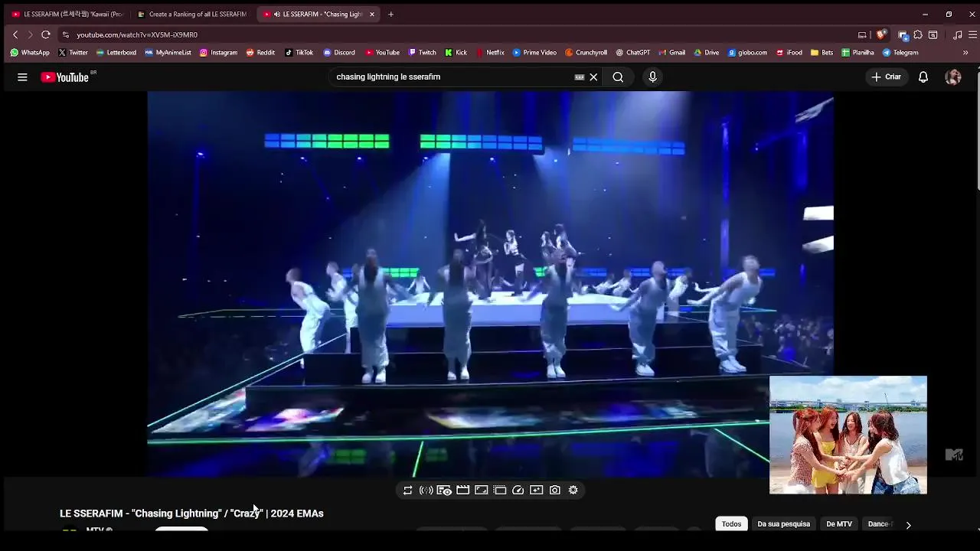Viewport: 980px width, 551px height.
Task: Toggle the loop video icon below player
Action: (x=407, y=490)
